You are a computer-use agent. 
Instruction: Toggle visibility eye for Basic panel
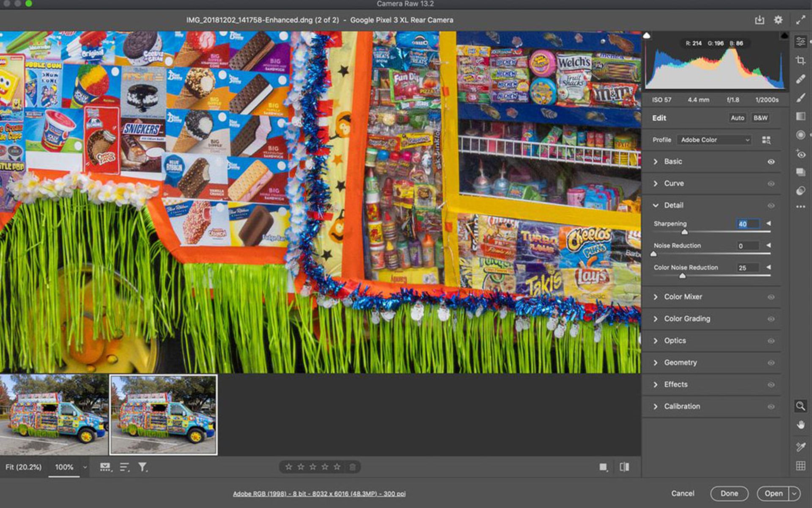pos(771,162)
